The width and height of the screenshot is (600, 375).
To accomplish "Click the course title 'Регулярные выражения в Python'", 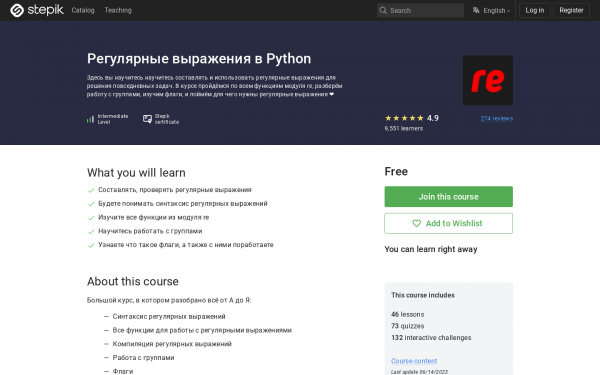I will [199, 59].
